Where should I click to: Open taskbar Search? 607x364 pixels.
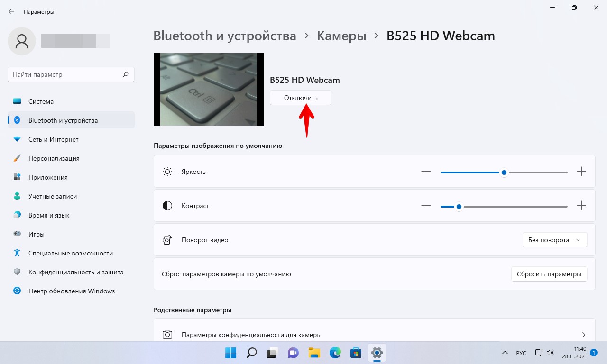click(x=251, y=353)
